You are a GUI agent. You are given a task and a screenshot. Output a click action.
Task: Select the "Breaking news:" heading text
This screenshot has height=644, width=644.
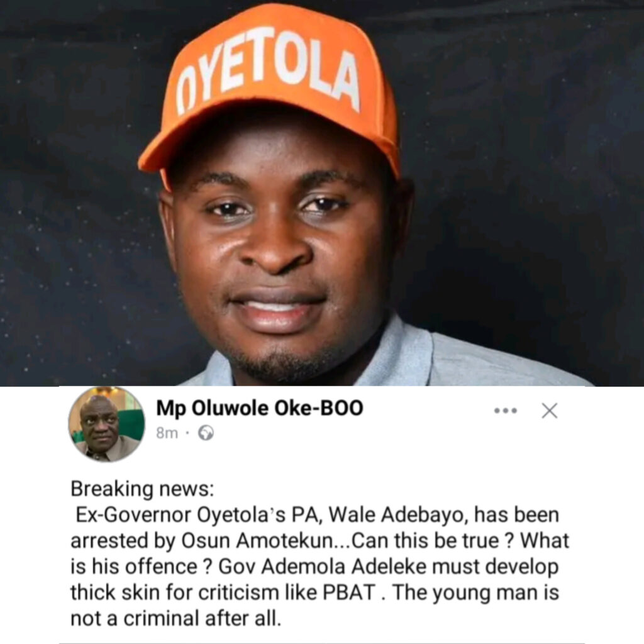[x=142, y=489]
